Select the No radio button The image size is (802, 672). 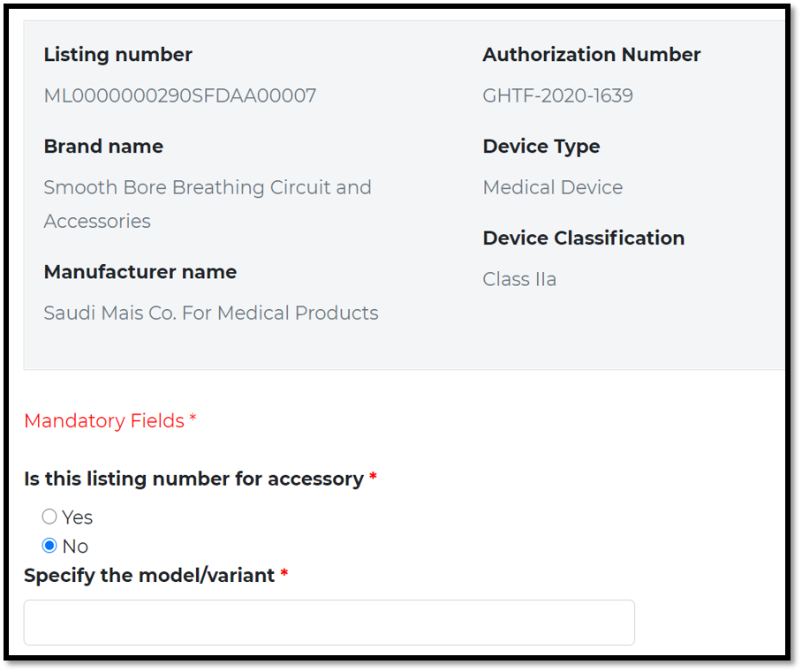(49, 546)
